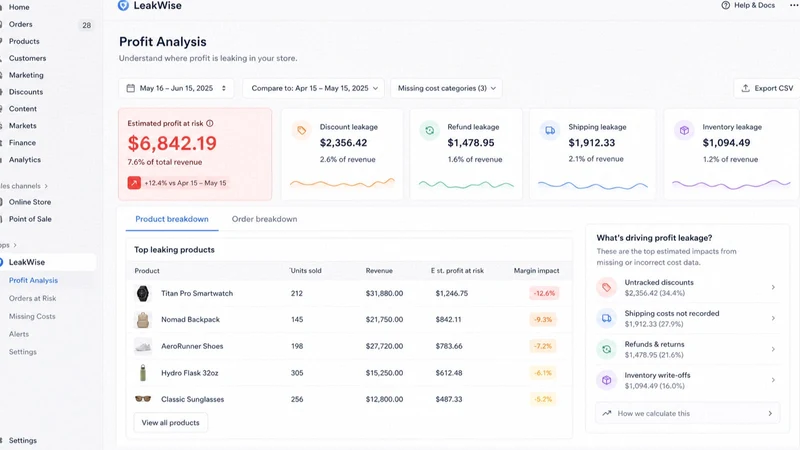This screenshot has width=800, height=450.
Task: Open Orders in sidebar
Action: [20, 24]
